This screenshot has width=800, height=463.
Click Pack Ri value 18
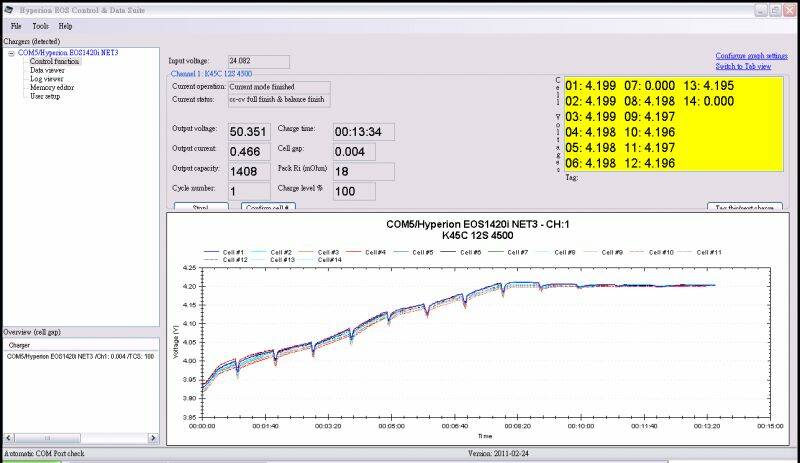click(x=364, y=172)
